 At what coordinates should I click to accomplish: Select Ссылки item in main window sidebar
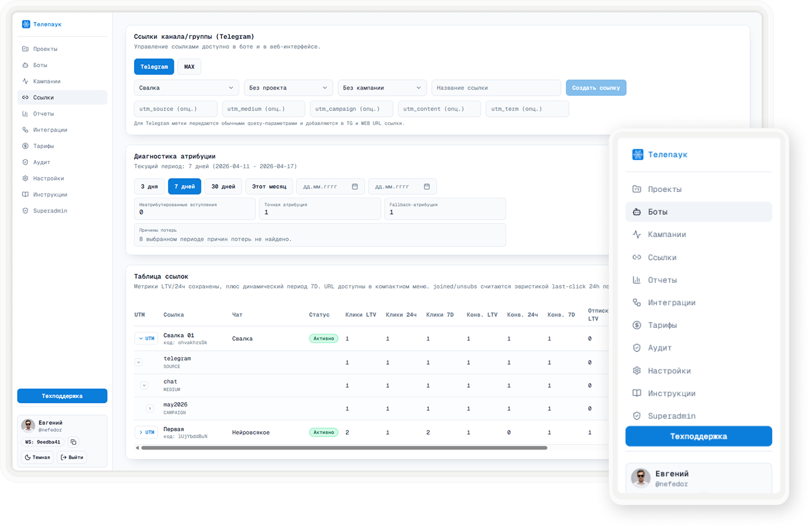tap(62, 98)
